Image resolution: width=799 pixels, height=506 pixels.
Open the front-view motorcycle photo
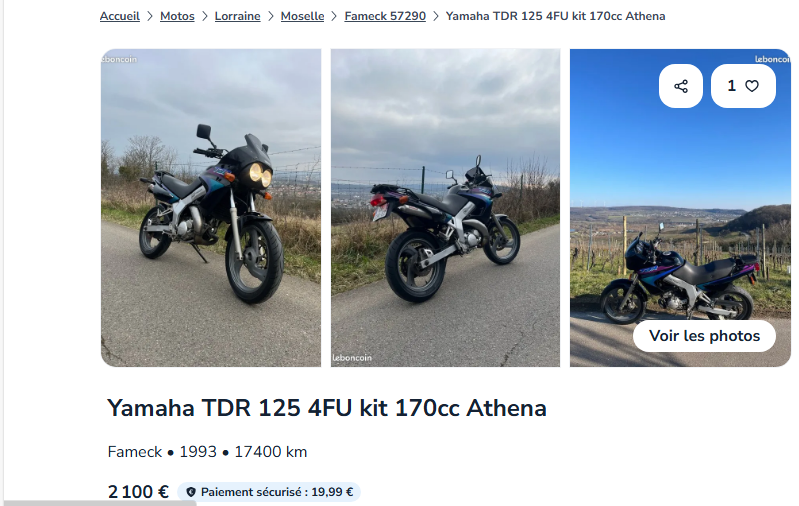[x=211, y=208]
